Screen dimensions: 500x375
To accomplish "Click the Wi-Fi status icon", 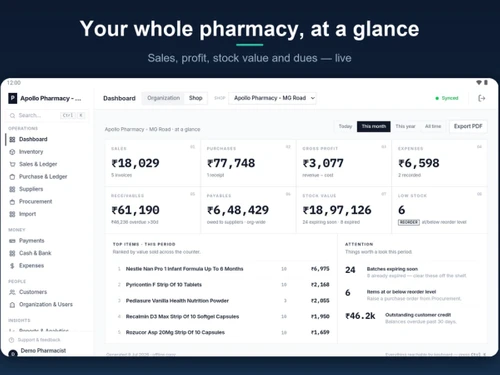I will click(x=479, y=82).
